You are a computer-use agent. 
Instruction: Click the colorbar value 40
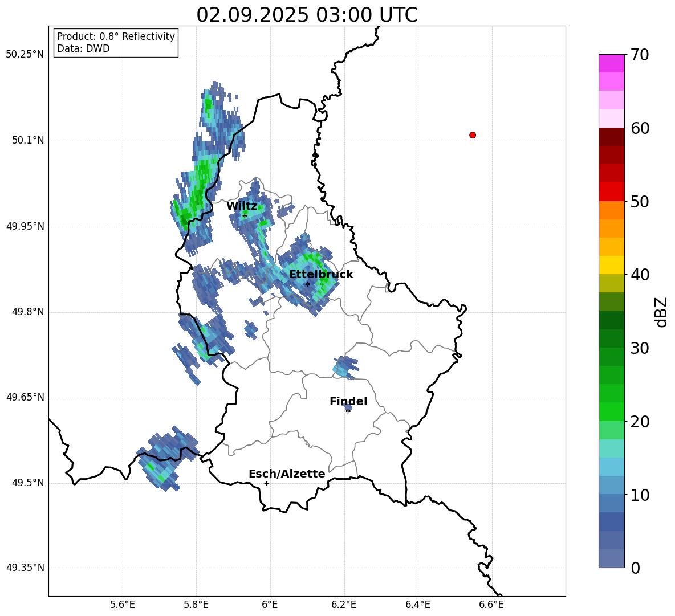coord(640,275)
